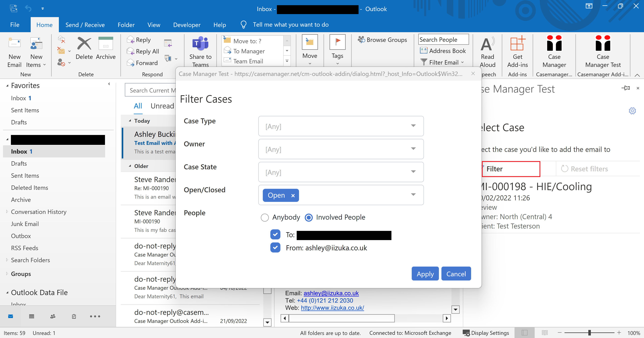This screenshot has height=338, width=644.
Task: Open the ashley@iizuka.co.uk email link
Action: click(331, 293)
